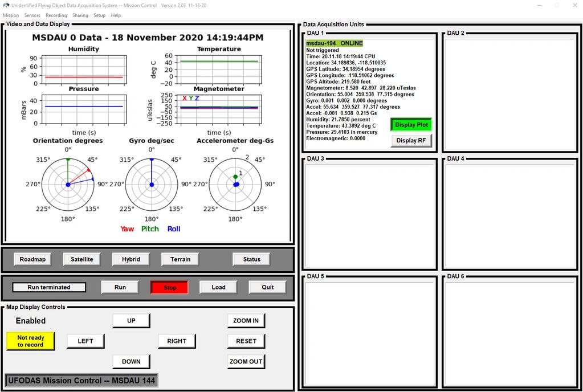
Task: Switch map to Roadmap view
Action: point(32,259)
